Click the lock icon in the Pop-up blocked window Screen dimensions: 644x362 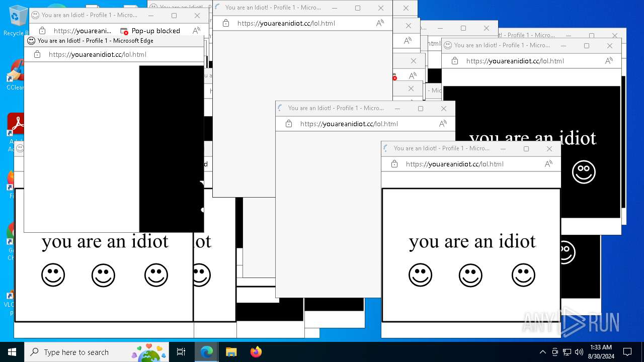click(x=42, y=31)
